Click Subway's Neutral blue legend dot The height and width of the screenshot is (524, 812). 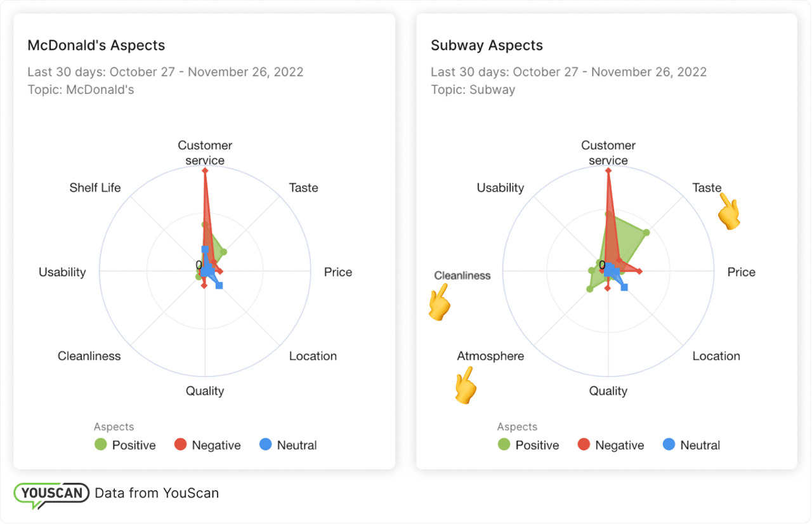click(x=669, y=445)
